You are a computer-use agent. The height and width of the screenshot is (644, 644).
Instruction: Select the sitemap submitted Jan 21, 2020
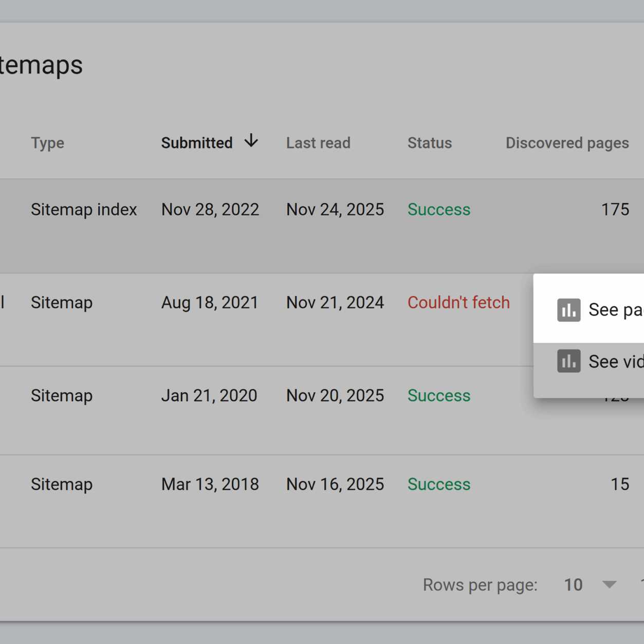click(209, 396)
